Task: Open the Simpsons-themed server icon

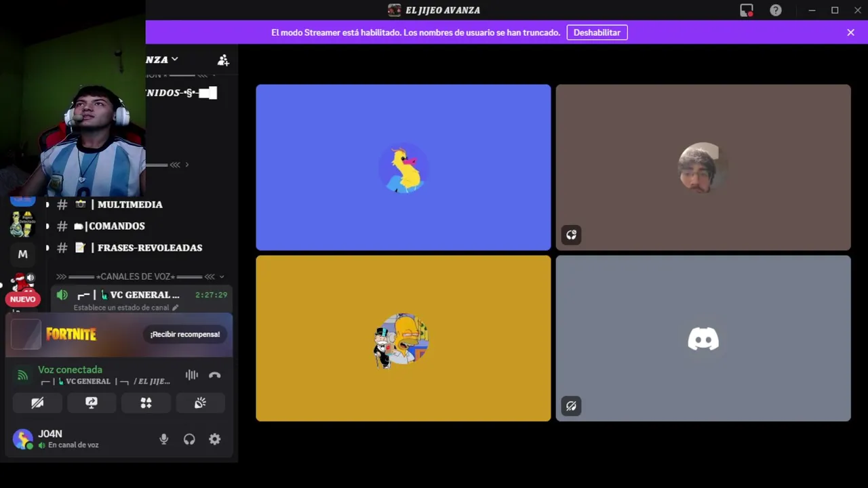Action: (22, 224)
